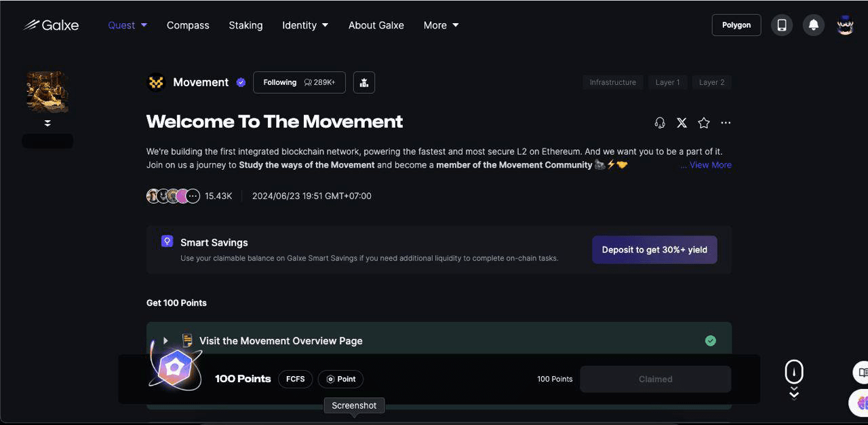Open participant avatars list
The width and height of the screenshot is (868, 425).
point(173,196)
